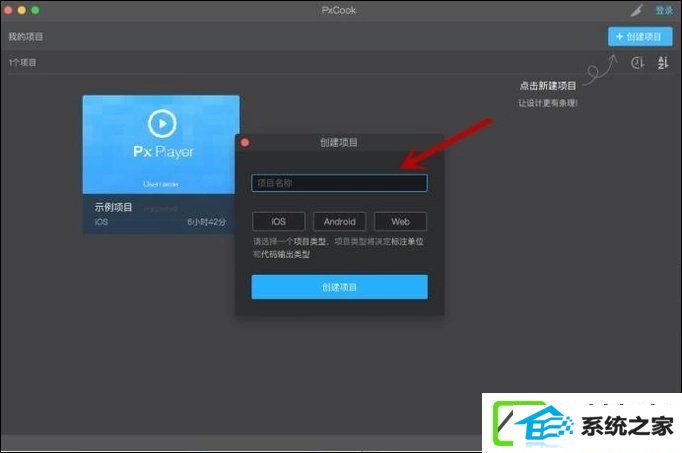
Task: Open the brush theme icon in the title bar
Action: tap(637, 10)
